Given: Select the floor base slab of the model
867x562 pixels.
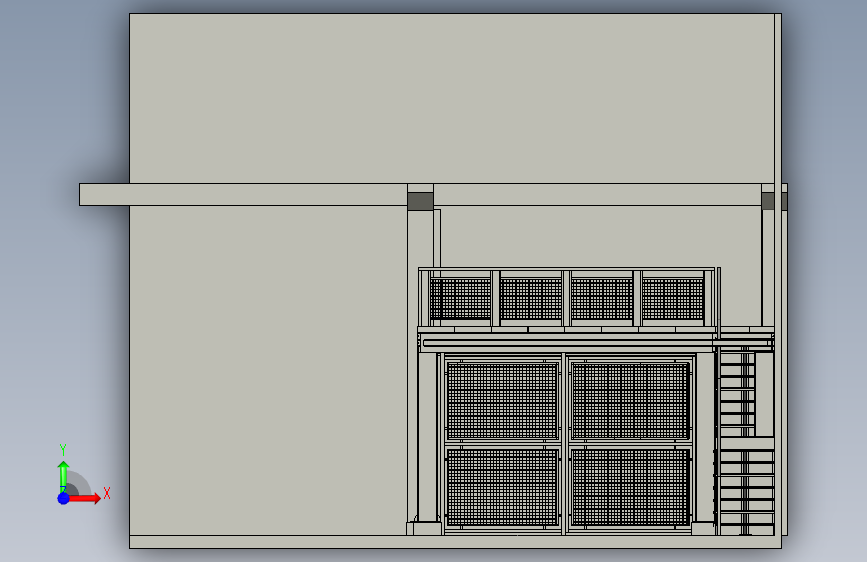Looking at the screenshot, I should pos(455,542).
